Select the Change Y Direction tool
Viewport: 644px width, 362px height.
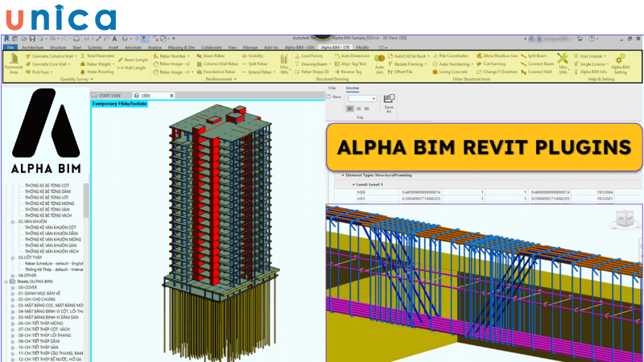pos(497,72)
